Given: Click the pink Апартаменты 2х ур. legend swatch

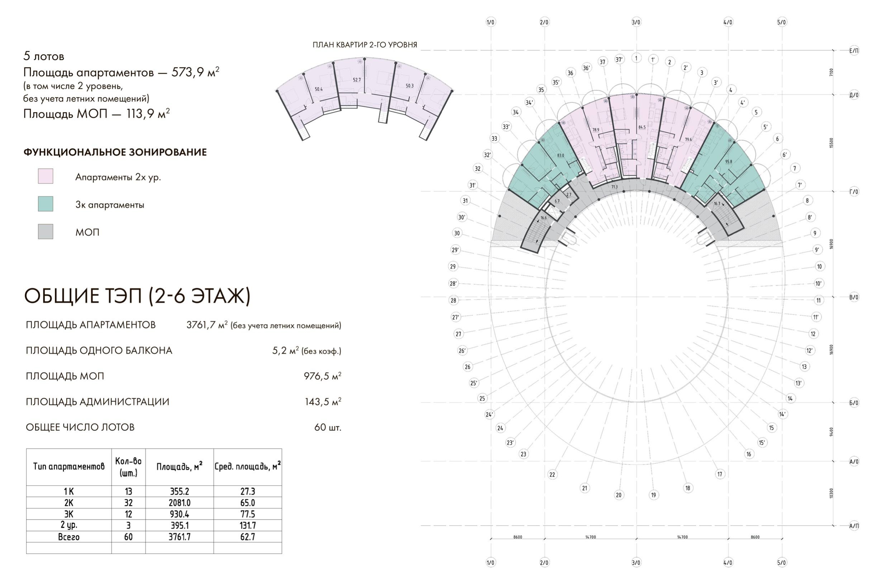Looking at the screenshot, I should [46, 176].
